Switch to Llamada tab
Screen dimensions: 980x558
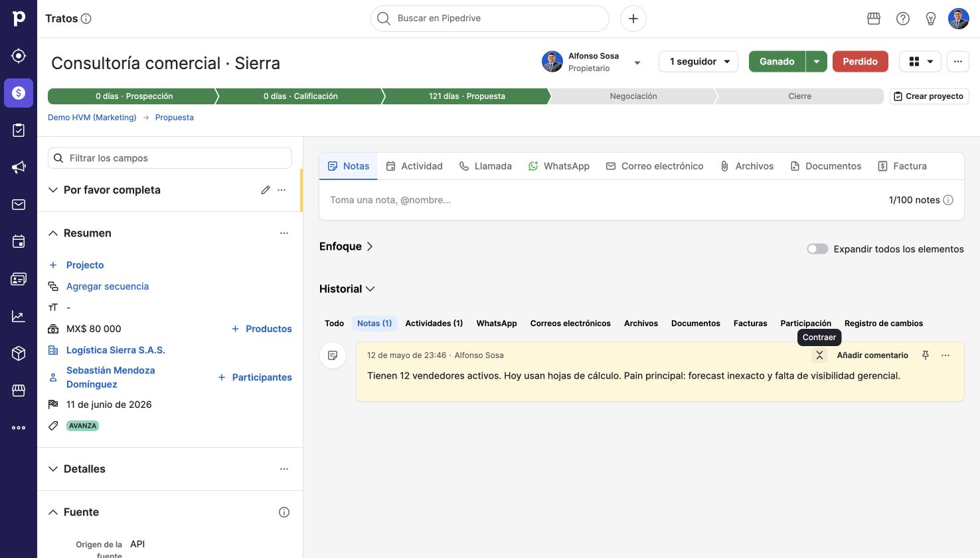point(485,166)
